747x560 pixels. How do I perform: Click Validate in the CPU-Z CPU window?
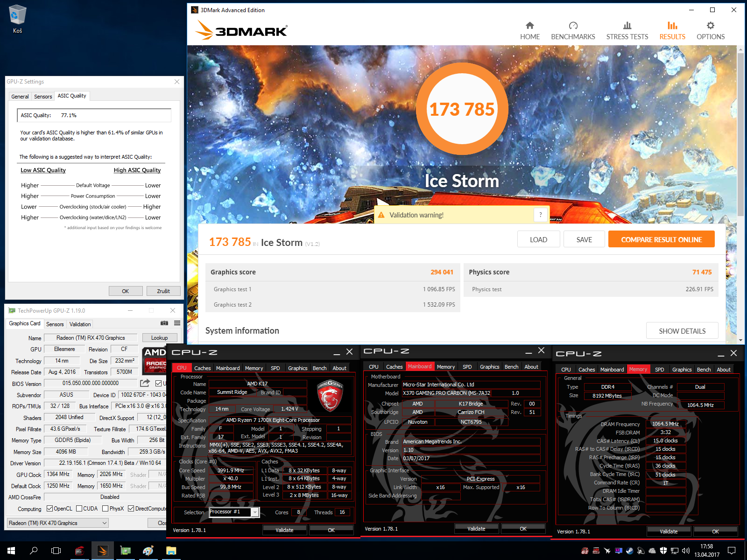point(284,530)
